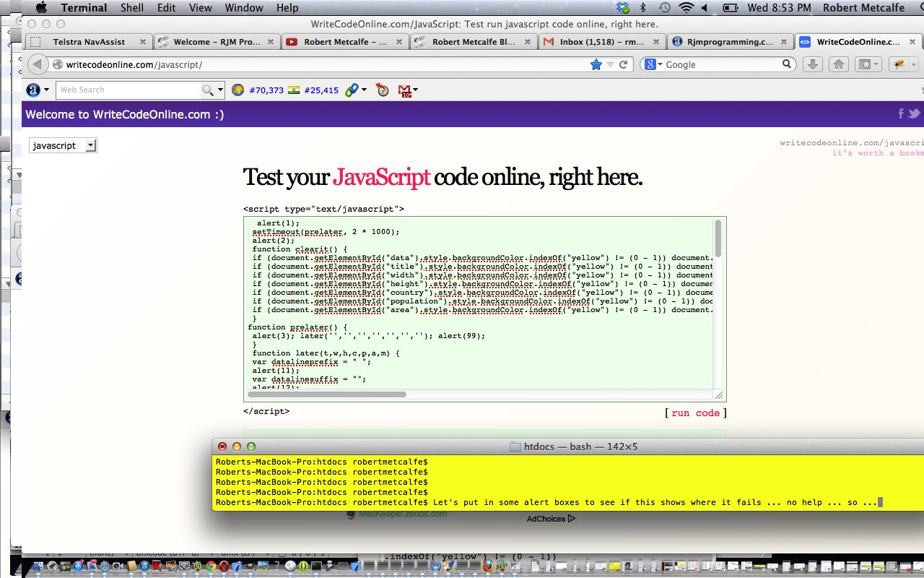Click the Alexa toolbar logo icon
Viewport: 924px width, 578px height.
(33, 90)
